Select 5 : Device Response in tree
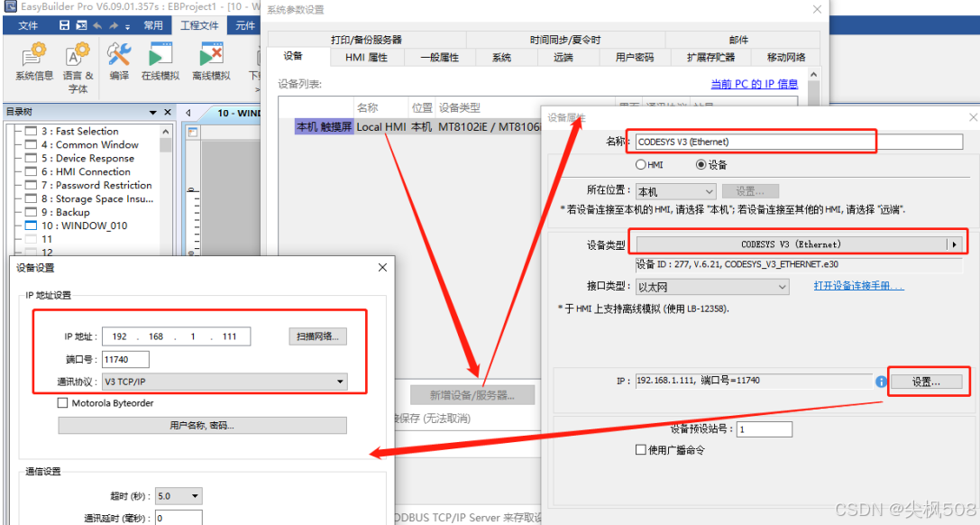 tap(87, 158)
